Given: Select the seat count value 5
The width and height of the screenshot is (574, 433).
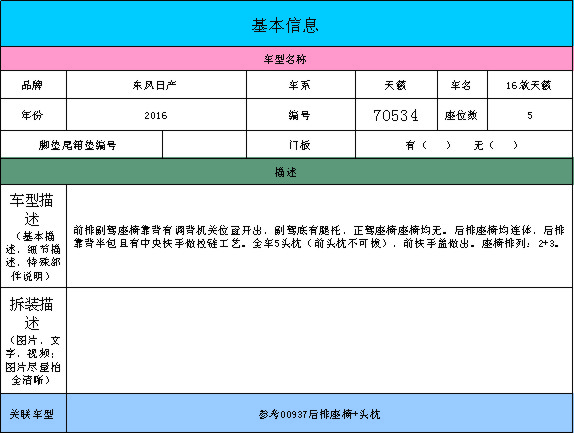Looking at the screenshot, I should [530, 115].
